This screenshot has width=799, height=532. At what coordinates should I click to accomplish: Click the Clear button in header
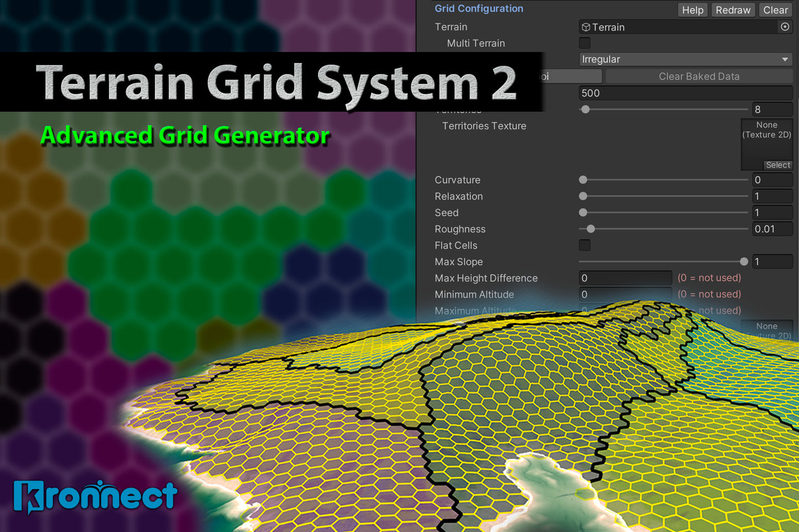pos(775,10)
